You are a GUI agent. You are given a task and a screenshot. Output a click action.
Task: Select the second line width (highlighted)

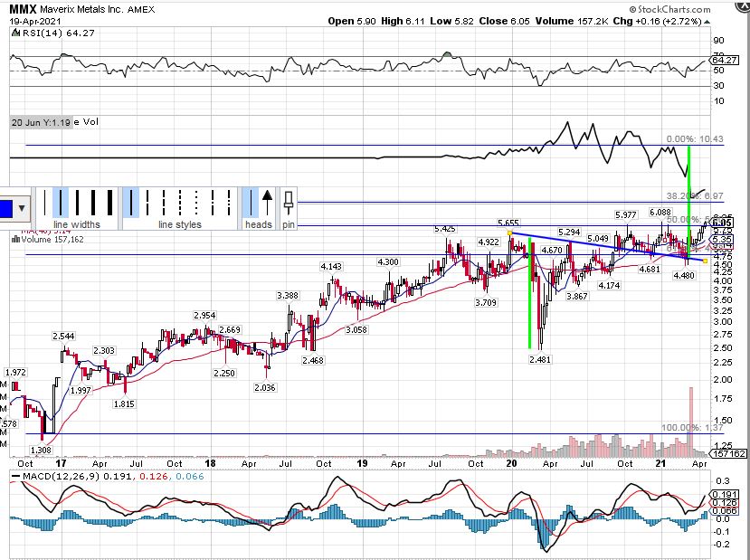click(61, 203)
